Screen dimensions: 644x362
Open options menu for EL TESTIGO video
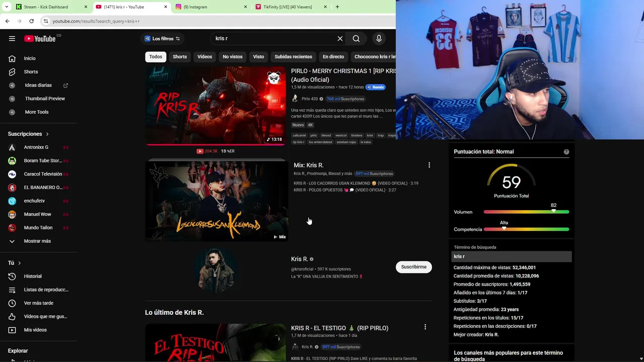point(425,327)
